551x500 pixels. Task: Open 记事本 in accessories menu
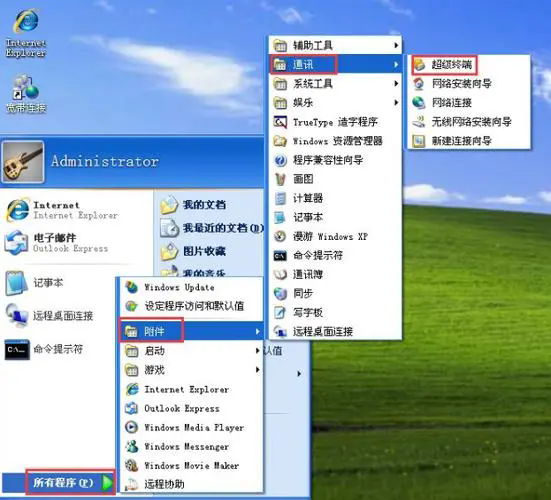[x=336, y=217]
